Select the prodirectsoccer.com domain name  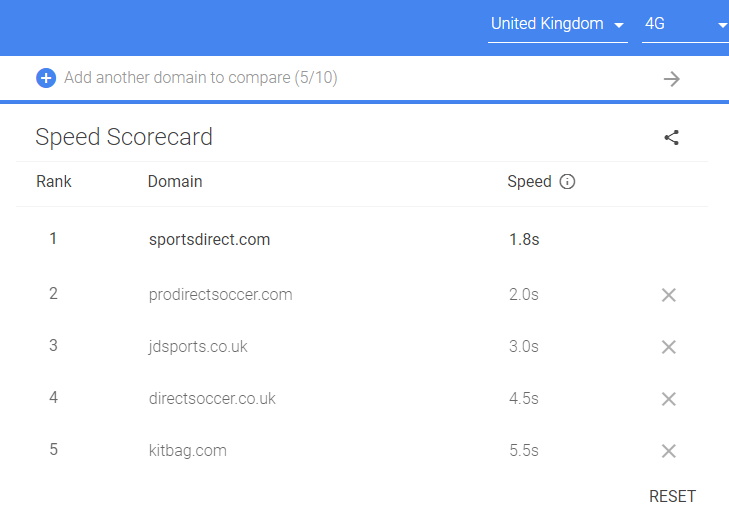click(x=220, y=295)
